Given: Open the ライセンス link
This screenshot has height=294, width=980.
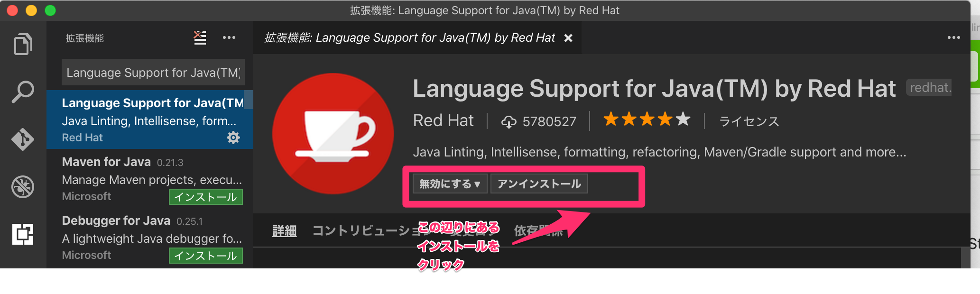Looking at the screenshot, I should point(749,121).
